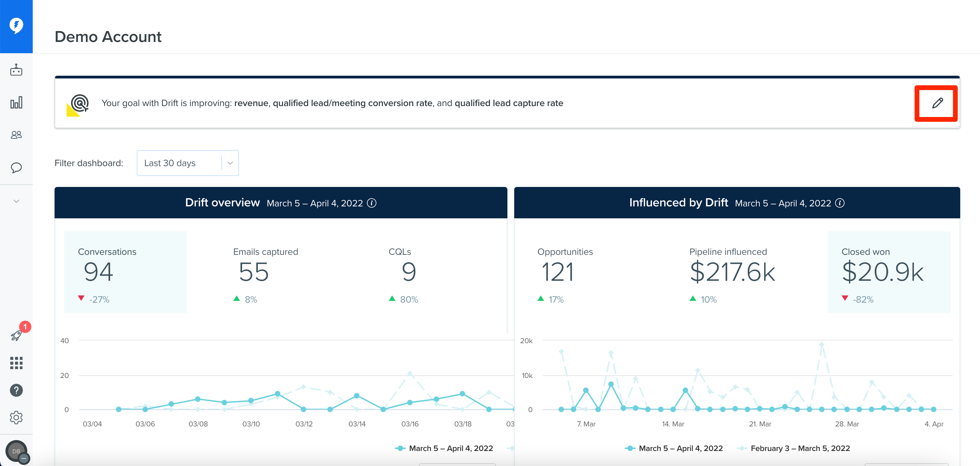
Task: Select the Emails captured metric
Action: tap(266, 272)
